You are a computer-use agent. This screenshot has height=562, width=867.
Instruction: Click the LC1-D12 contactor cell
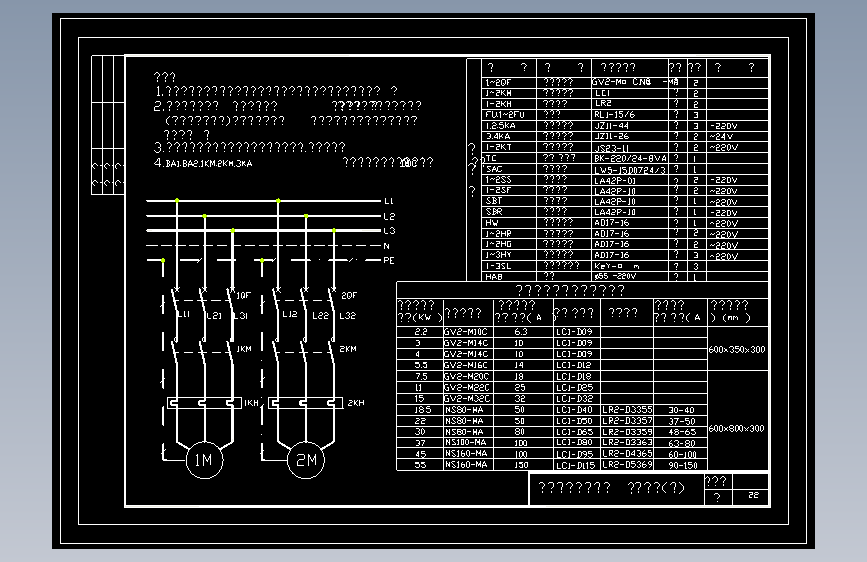pos(574,365)
